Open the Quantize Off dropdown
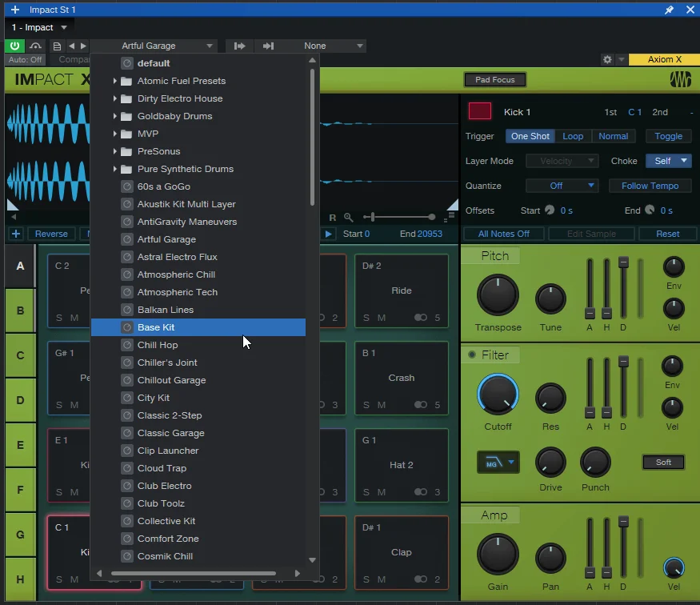Image resolution: width=700 pixels, height=605 pixels. click(562, 186)
